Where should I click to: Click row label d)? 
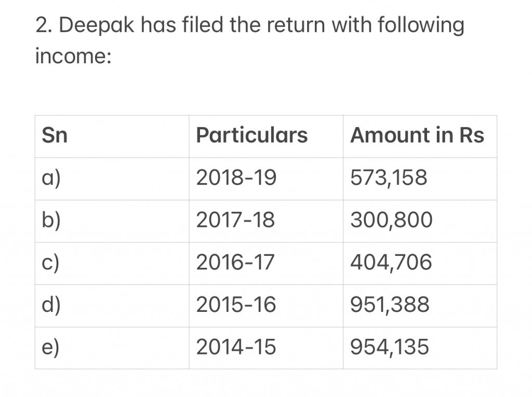click(x=51, y=306)
